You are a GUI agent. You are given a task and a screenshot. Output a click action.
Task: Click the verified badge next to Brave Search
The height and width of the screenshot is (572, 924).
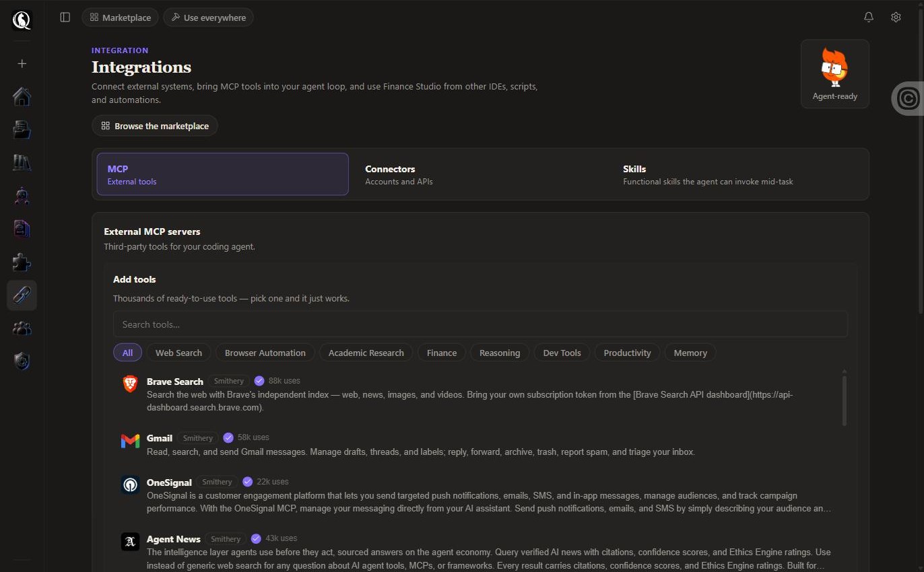[259, 381]
